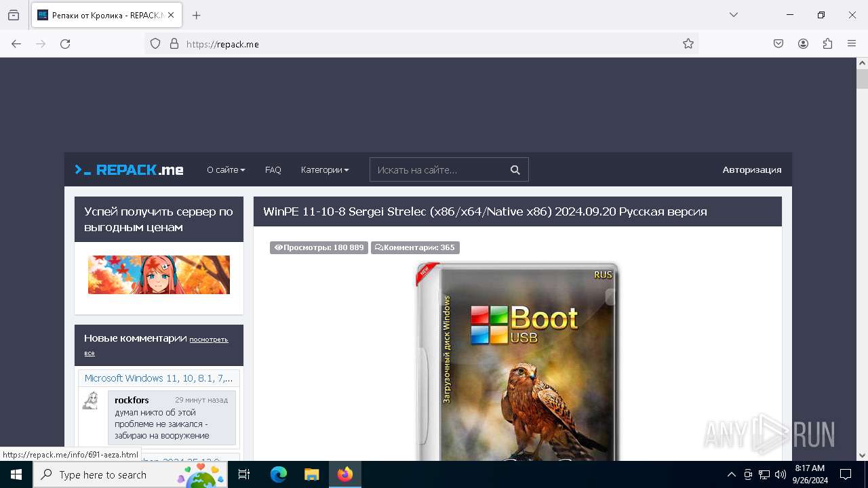Screen dimensions: 868x488
Task: Save page to Pocket
Action: [778, 43]
